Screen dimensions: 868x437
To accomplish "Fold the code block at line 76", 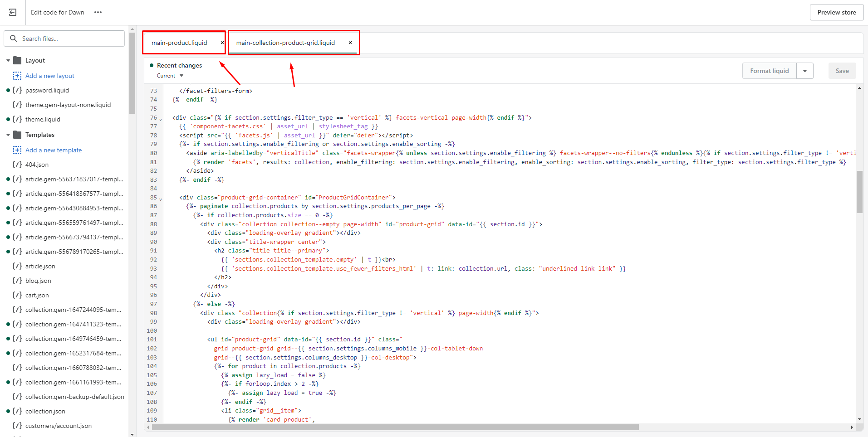I will pos(161,119).
